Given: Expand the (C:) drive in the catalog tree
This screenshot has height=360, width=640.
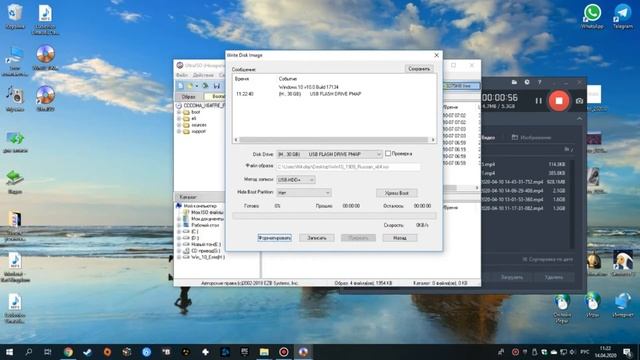Looking at the screenshot, I should 179,231.
